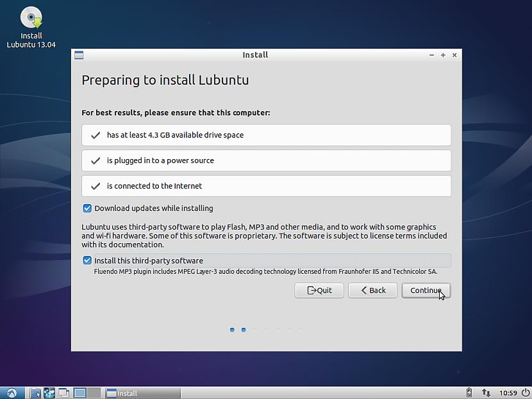
Task: Open the Install Lubuntu 13.04 desktop icon
Action: [x=31, y=27]
